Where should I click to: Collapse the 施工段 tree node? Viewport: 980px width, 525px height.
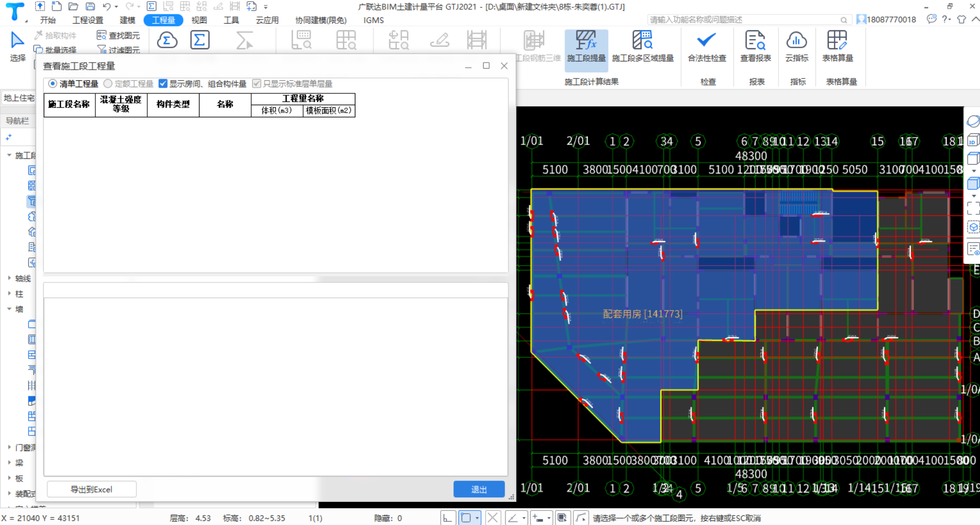coord(9,155)
